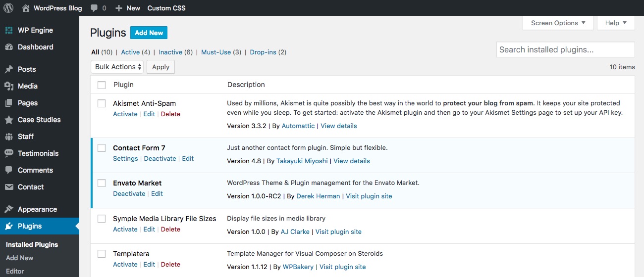Click the WP Engine grid icon
The height and width of the screenshot is (277, 644).
(9, 30)
